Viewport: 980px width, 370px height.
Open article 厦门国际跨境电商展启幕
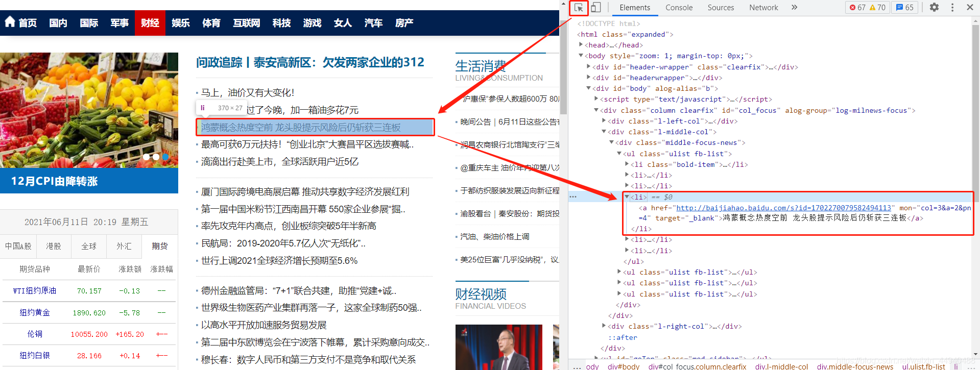[x=305, y=192]
